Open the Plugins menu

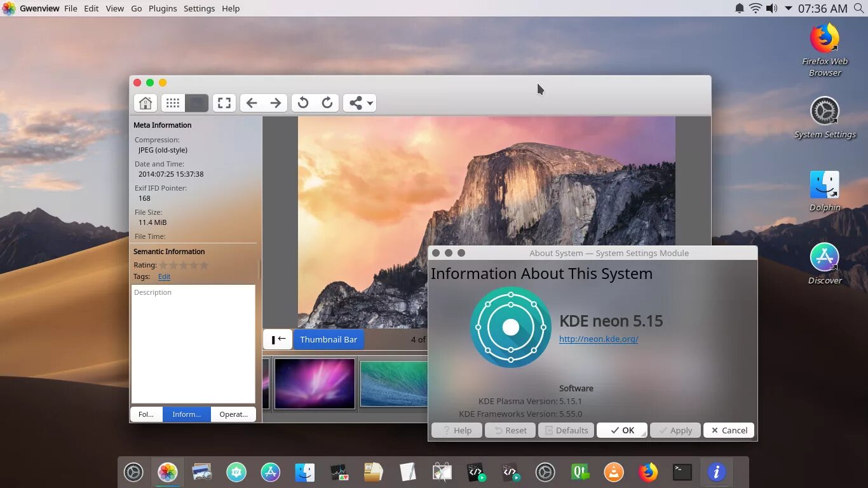(163, 8)
